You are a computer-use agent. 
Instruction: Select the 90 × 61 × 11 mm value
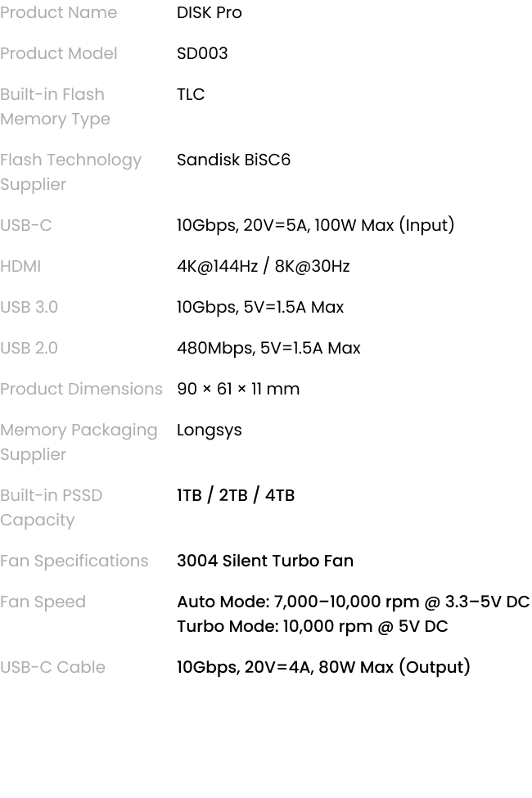click(238, 389)
